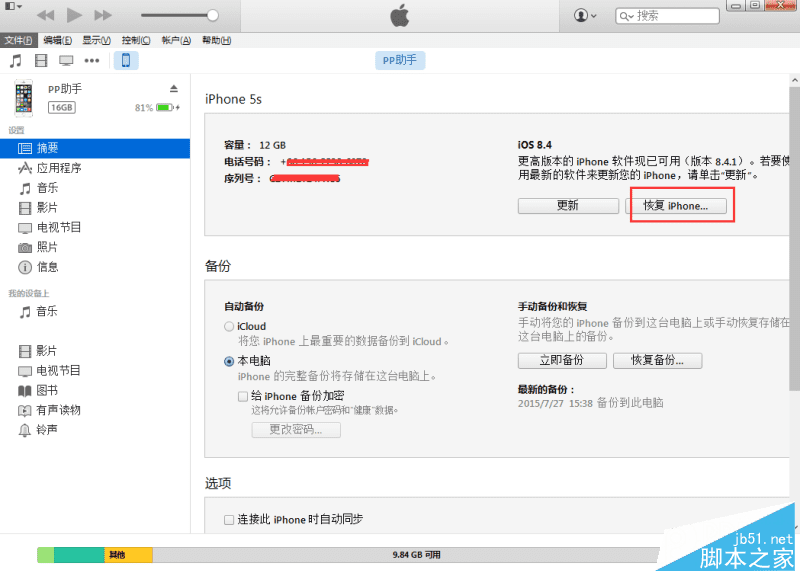Open the account dropdown near the search box
This screenshot has width=800, height=576.
586,15
